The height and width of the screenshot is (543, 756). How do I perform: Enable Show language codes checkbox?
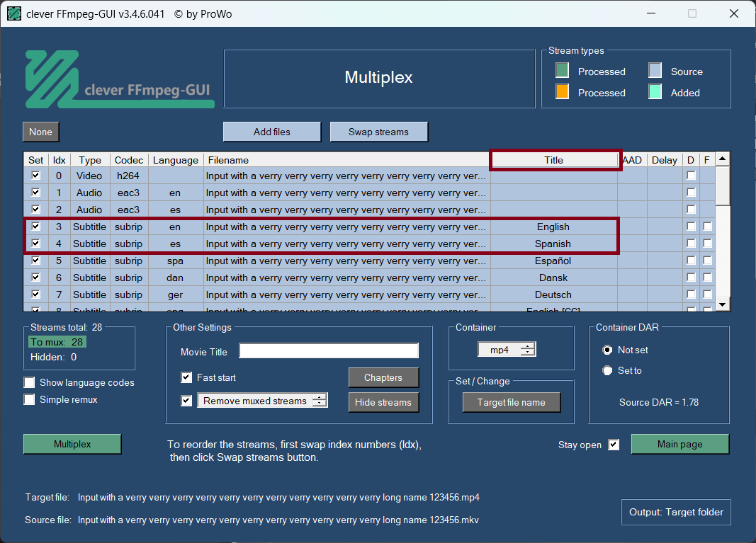tap(30, 382)
